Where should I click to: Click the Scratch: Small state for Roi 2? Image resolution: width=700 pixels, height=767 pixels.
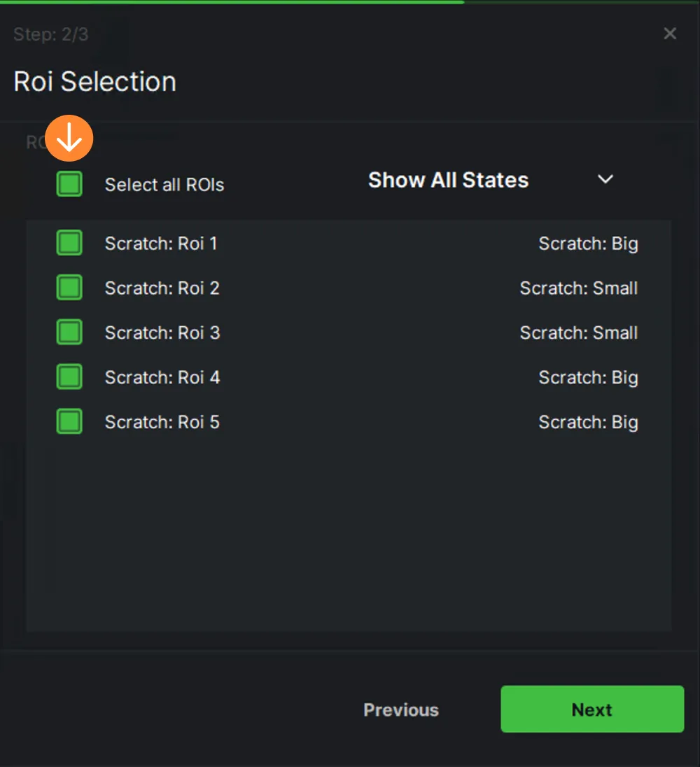click(579, 288)
